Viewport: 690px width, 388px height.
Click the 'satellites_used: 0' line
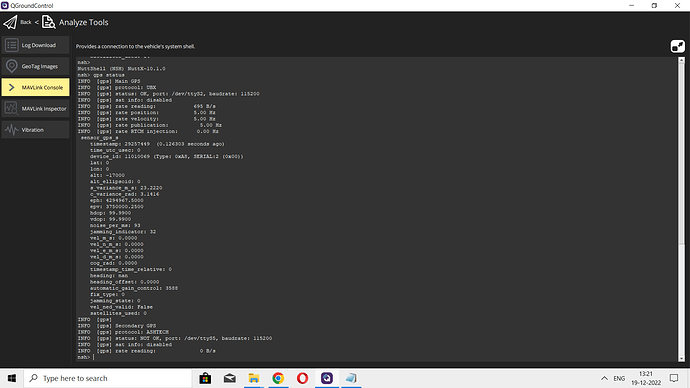coord(118,313)
